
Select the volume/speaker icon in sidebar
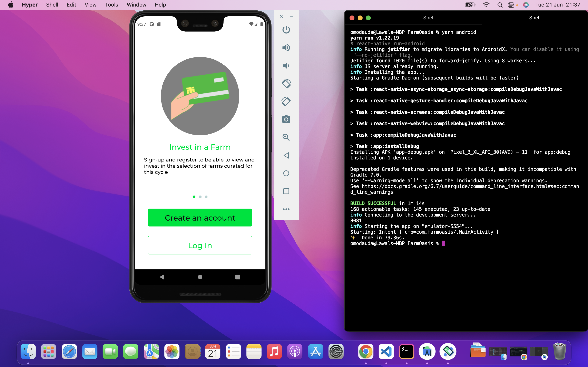tap(286, 48)
